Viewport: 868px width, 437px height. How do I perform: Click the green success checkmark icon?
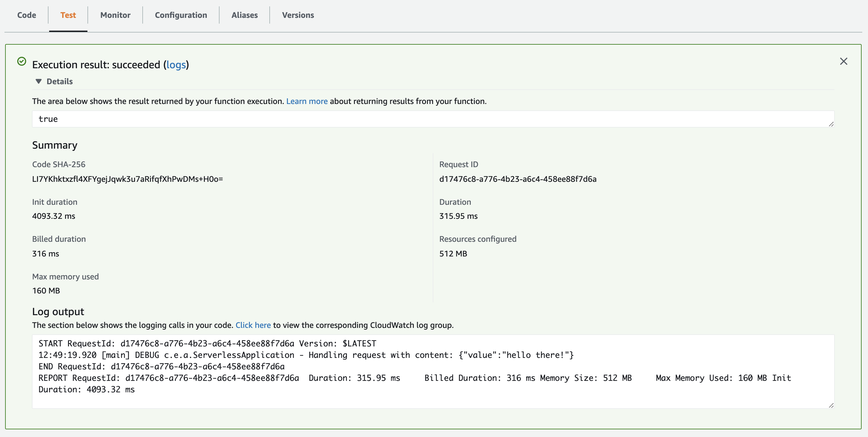click(22, 61)
